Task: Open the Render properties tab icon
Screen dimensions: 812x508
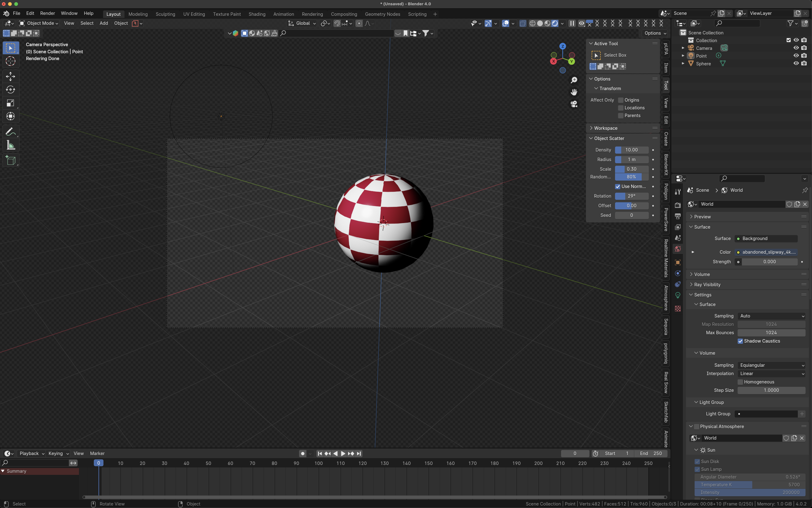Action: 678,205
